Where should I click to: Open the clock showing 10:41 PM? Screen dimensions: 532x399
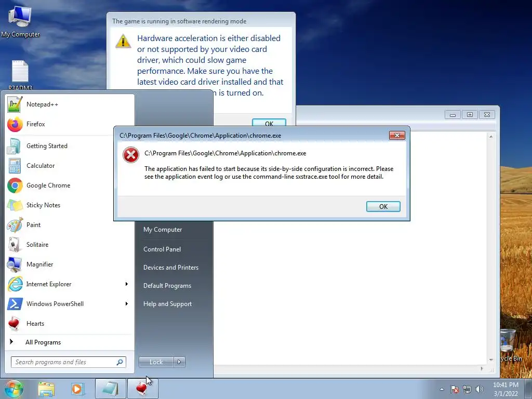click(x=506, y=389)
